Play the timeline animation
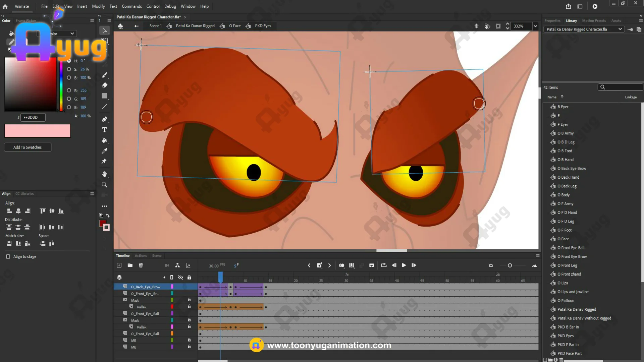Viewport: 644px width, 362px height. point(404,265)
